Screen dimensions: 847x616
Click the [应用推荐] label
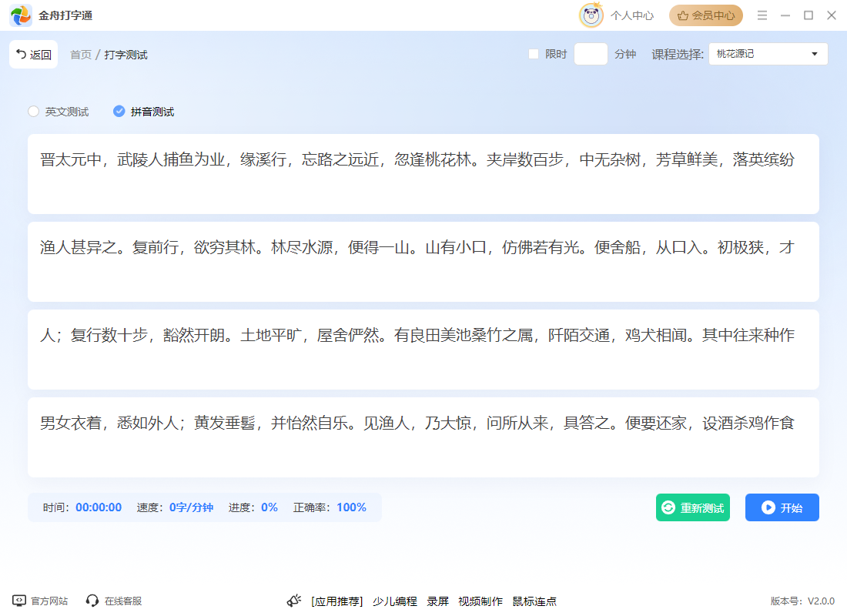tap(336, 601)
